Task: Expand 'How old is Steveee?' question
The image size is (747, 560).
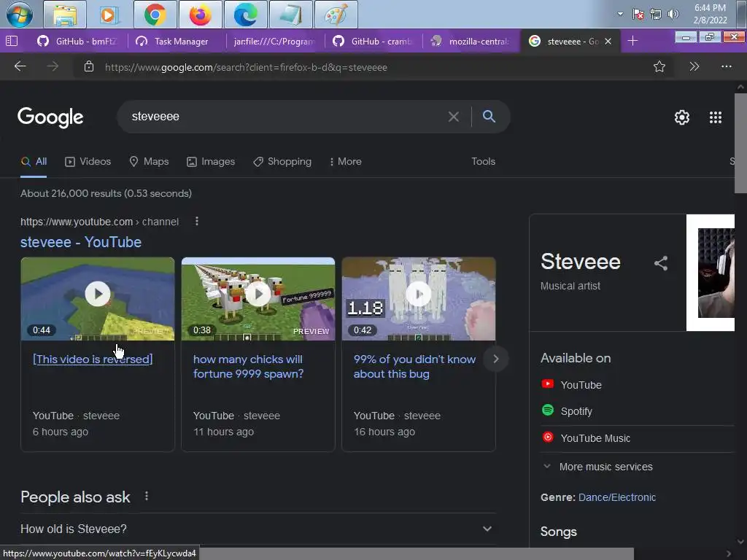Action: 258,529
